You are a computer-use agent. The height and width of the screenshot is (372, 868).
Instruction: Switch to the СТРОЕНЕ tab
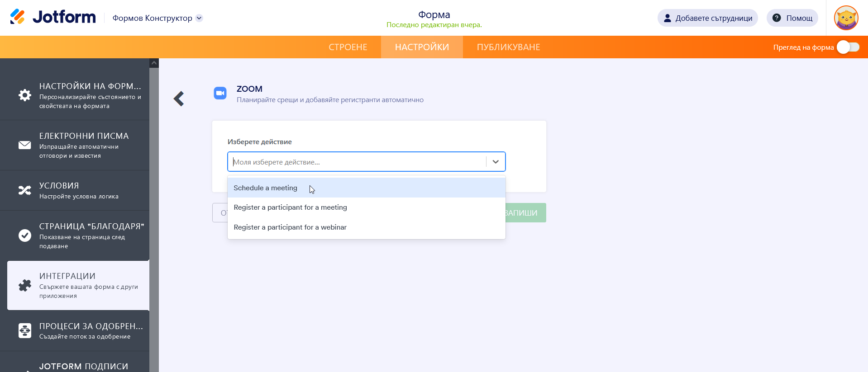tap(348, 47)
